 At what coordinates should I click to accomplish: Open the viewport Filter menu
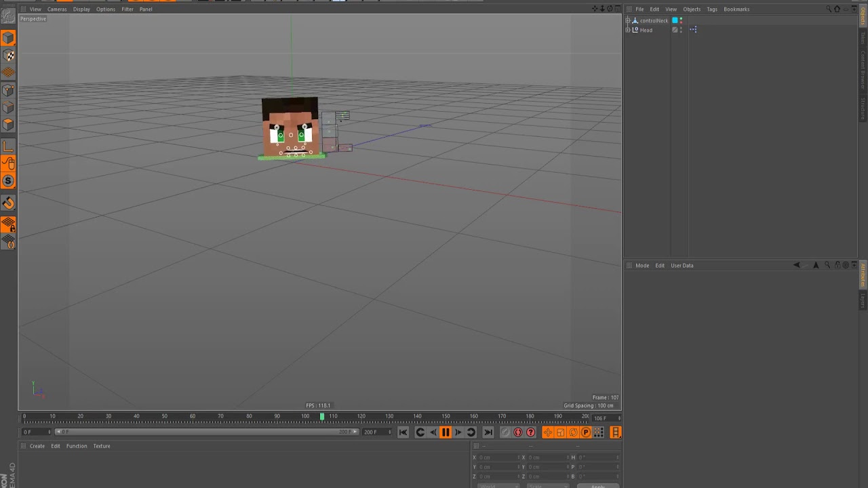point(127,9)
